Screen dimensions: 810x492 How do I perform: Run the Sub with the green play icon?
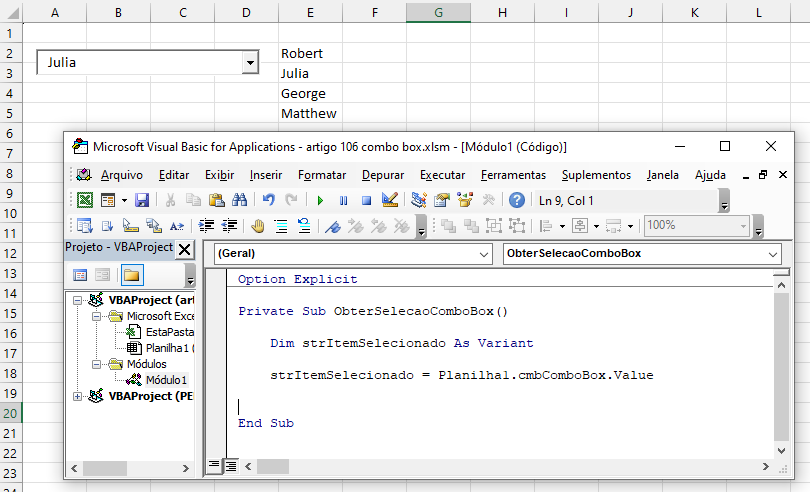coord(320,201)
